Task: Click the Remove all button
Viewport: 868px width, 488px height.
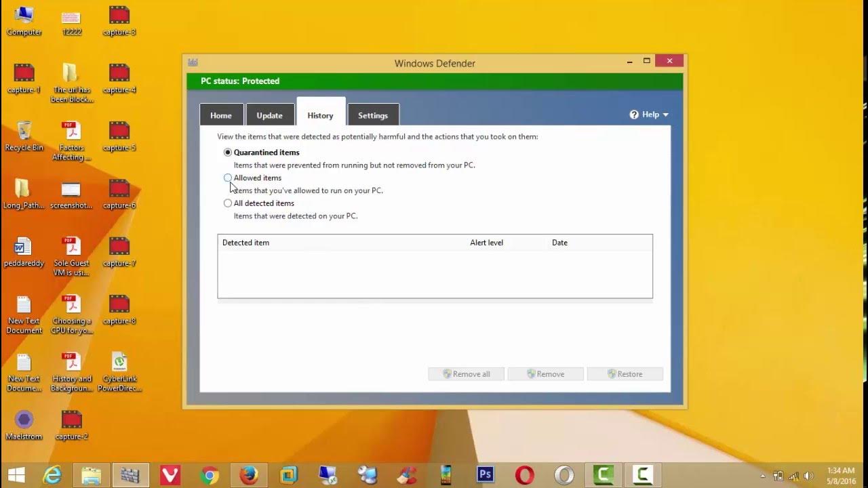Action: click(466, 374)
